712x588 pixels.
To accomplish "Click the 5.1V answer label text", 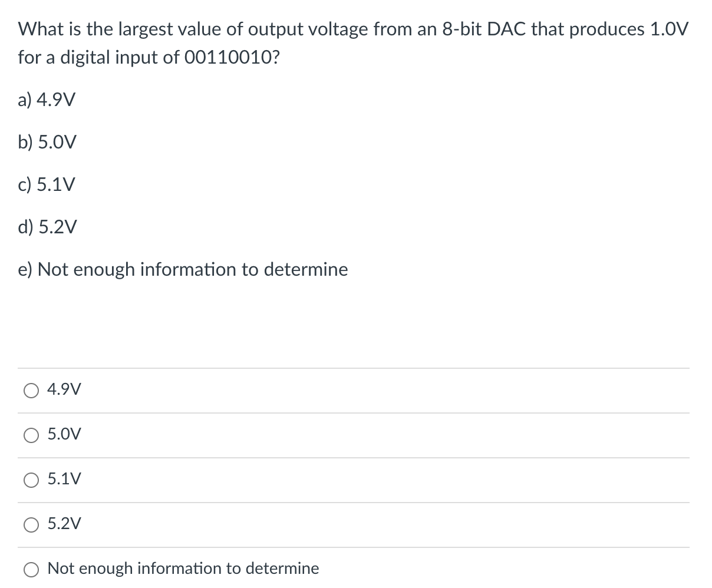I will click(x=64, y=480).
